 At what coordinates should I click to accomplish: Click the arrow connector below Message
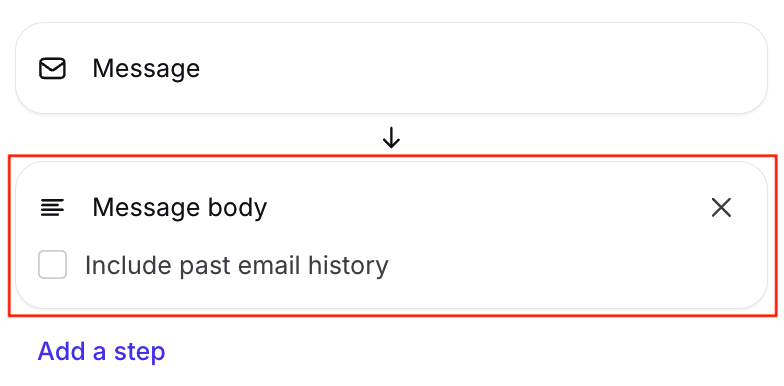(391, 138)
